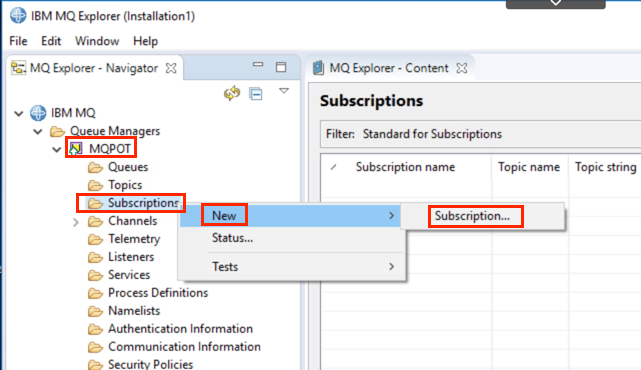Viewport: 641px width, 370px height.
Task: Select the Communication Information tree item
Action: click(x=184, y=347)
